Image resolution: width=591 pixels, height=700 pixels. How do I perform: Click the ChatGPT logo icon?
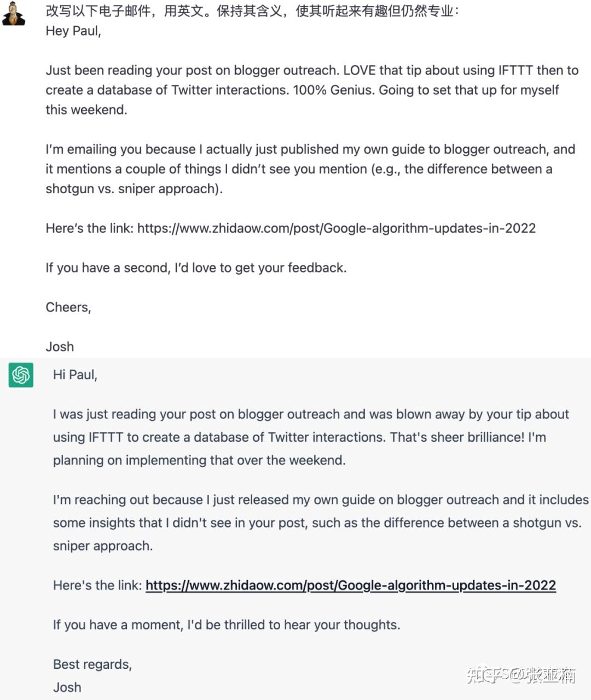21,375
